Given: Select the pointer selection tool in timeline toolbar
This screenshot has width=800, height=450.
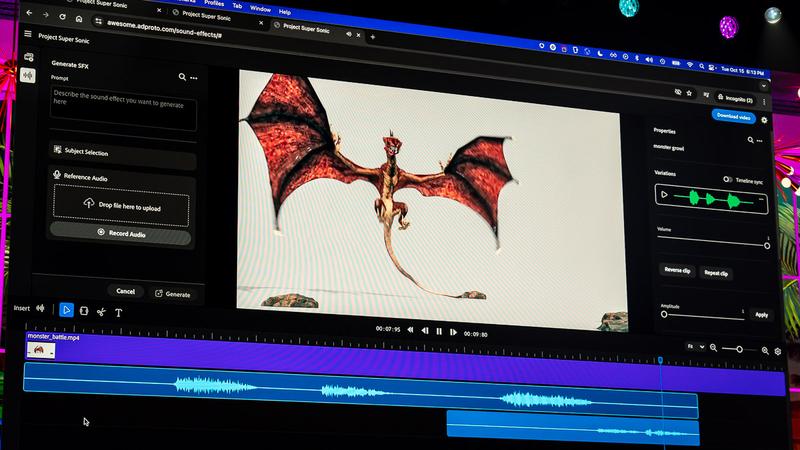Looking at the screenshot, I should pyautogui.click(x=67, y=310).
